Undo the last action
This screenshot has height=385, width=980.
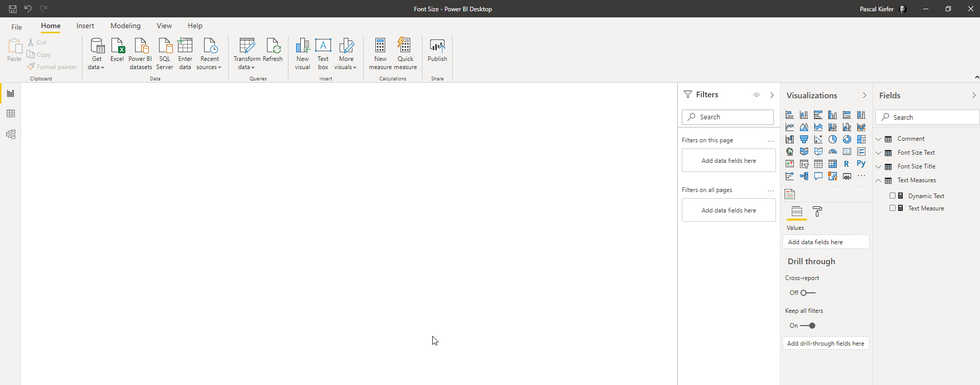28,9
